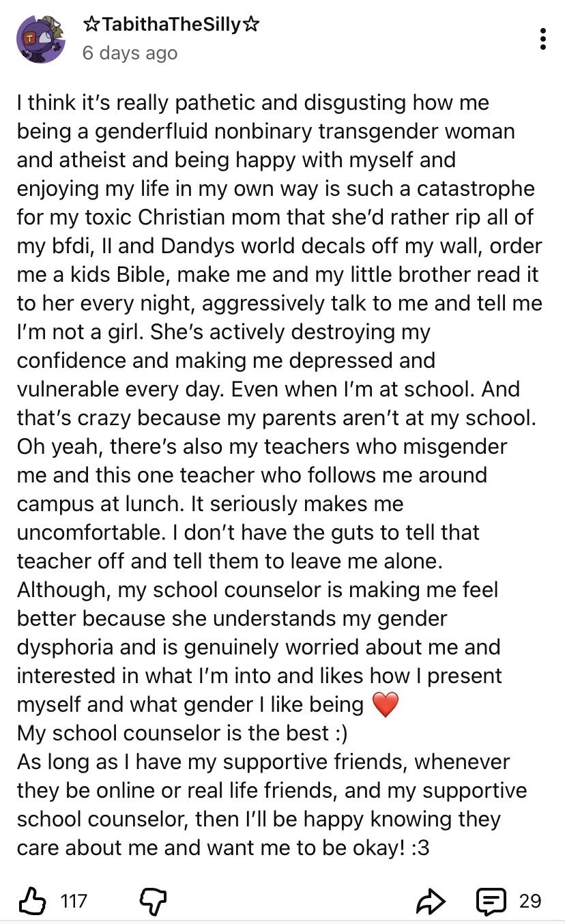Click the line "My school counselor is the best"
This screenshot has width=565, height=924.
click(x=174, y=733)
